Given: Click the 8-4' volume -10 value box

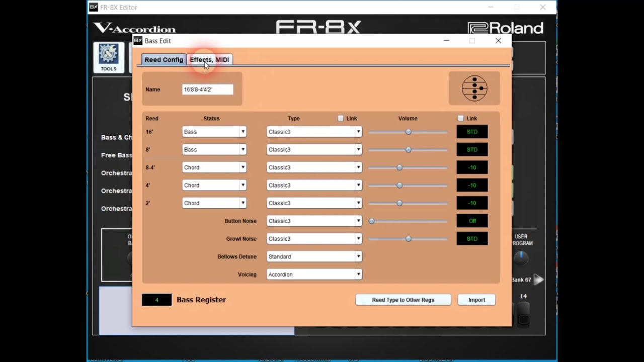Looking at the screenshot, I should pyautogui.click(x=472, y=167).
